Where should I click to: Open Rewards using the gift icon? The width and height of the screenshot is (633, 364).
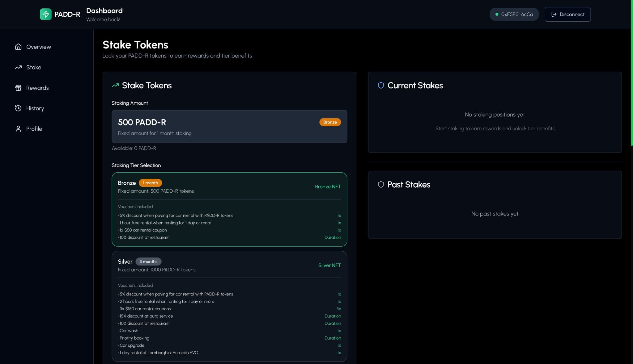(x=18, y=88)
